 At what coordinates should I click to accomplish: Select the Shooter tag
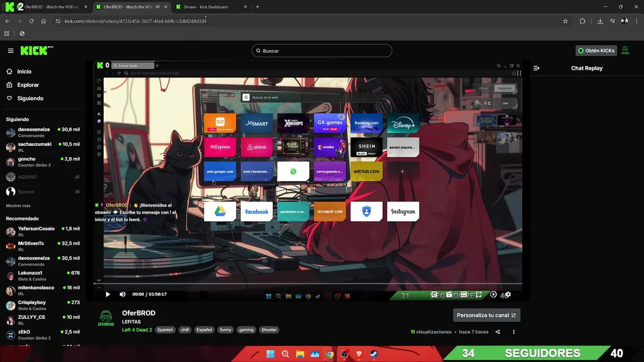(269, 330)
